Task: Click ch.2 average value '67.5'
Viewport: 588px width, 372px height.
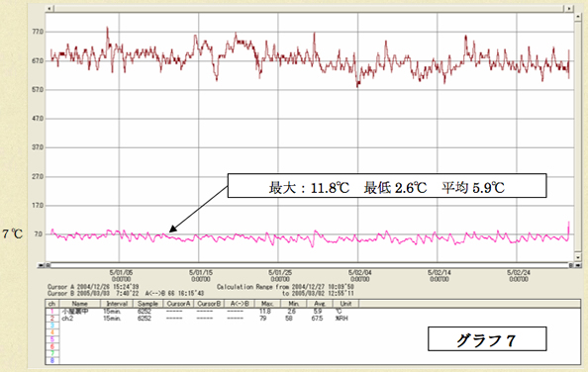Action: coord(317,319)
